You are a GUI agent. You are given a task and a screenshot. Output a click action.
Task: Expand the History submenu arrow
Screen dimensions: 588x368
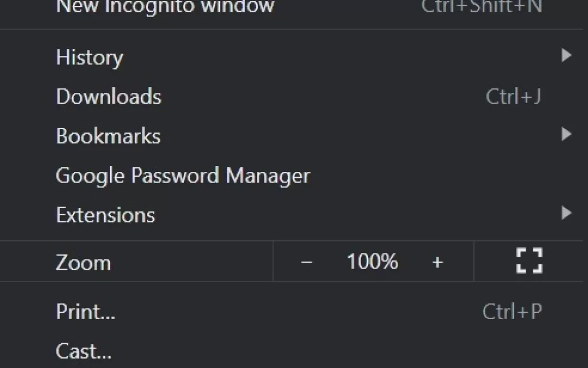[x=566, y=55]
